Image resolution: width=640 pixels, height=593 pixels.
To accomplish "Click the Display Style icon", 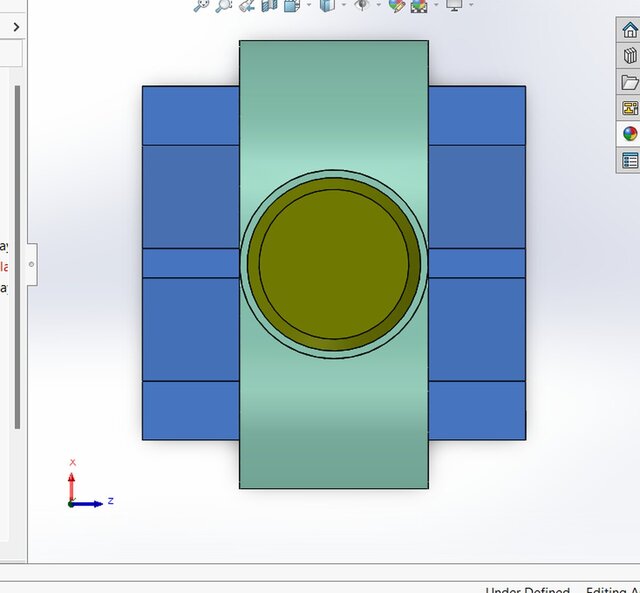I will (327, 5).
